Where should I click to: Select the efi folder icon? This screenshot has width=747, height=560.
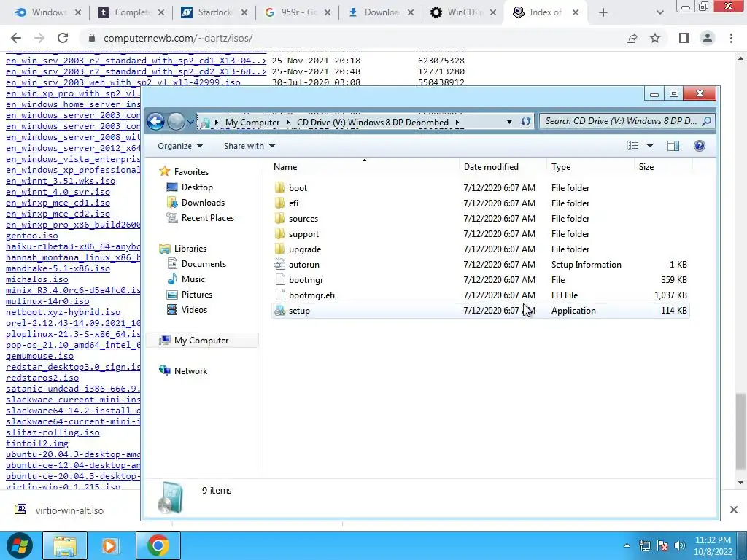point(279,203)
